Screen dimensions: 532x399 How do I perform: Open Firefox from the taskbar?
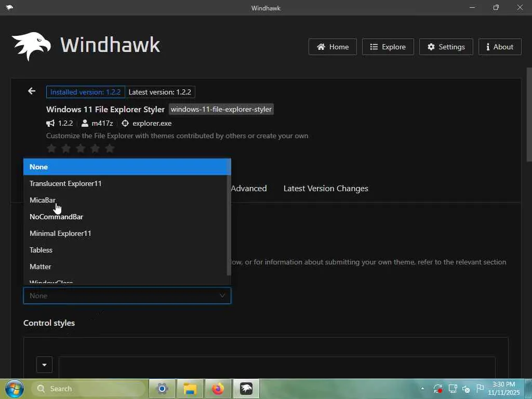point(218,389)
